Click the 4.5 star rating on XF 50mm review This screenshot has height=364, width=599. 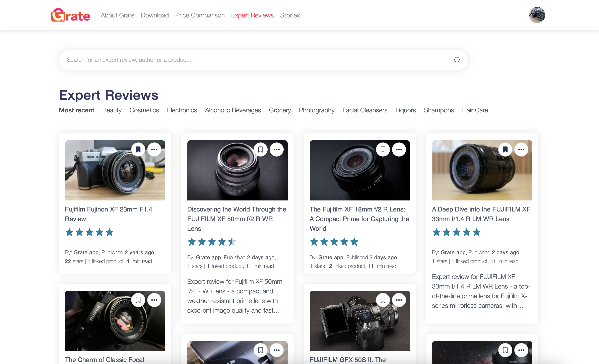click(212, 242)
